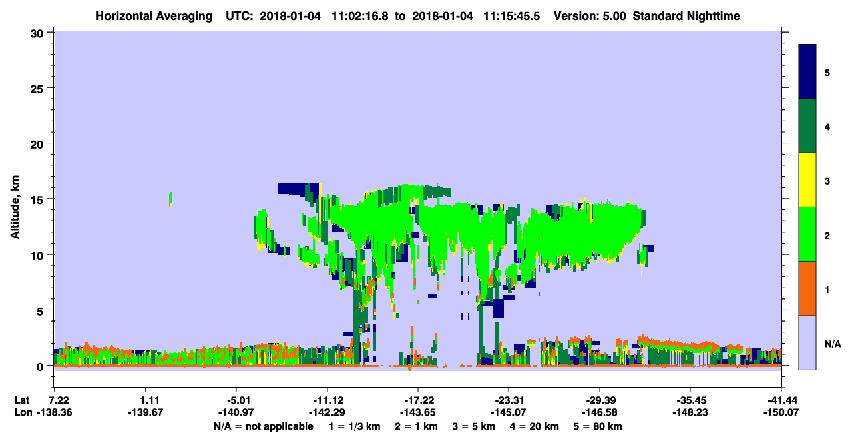Click the longitude value -138.36
The image size is (868, 445).
pos(55,412)
